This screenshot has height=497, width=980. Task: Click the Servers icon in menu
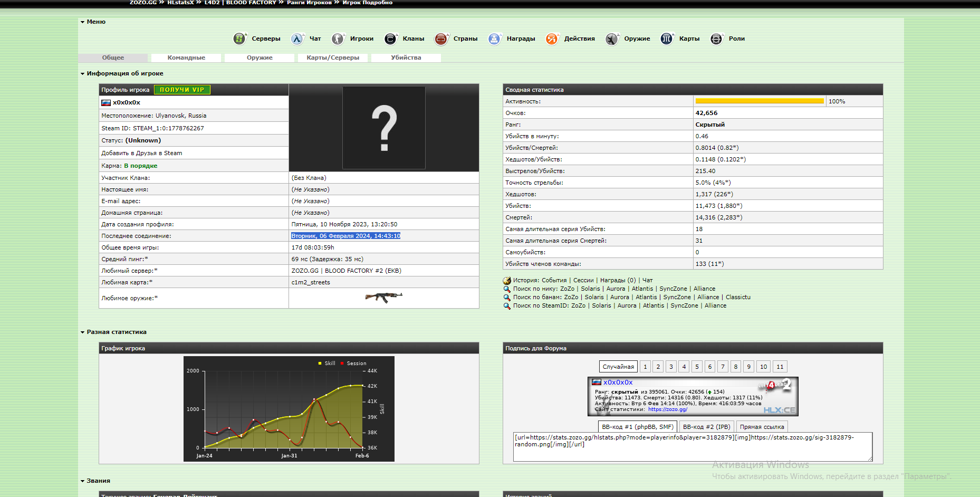tap(239, 39)
